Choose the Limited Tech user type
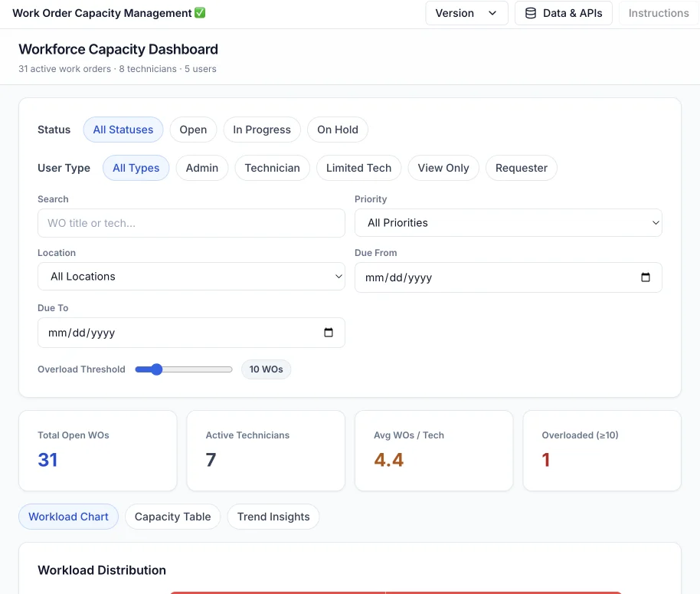 click(358, 168)
